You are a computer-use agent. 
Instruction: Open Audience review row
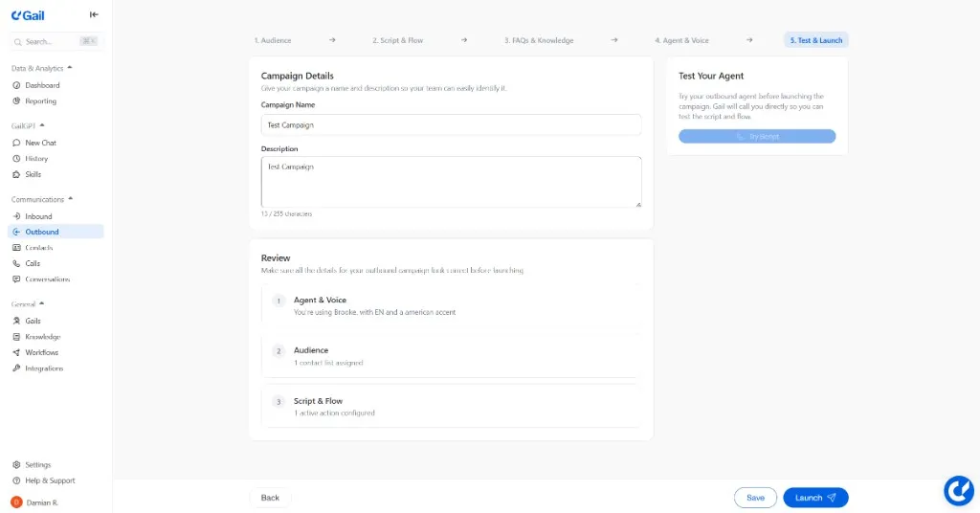pyautogui.click(x=452, y=356)
